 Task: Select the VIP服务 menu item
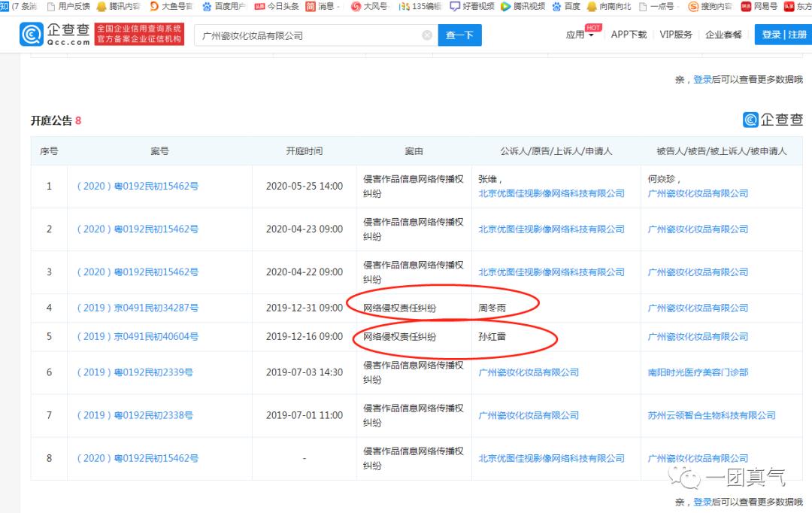pyautogui.click(x=675, y=35)
